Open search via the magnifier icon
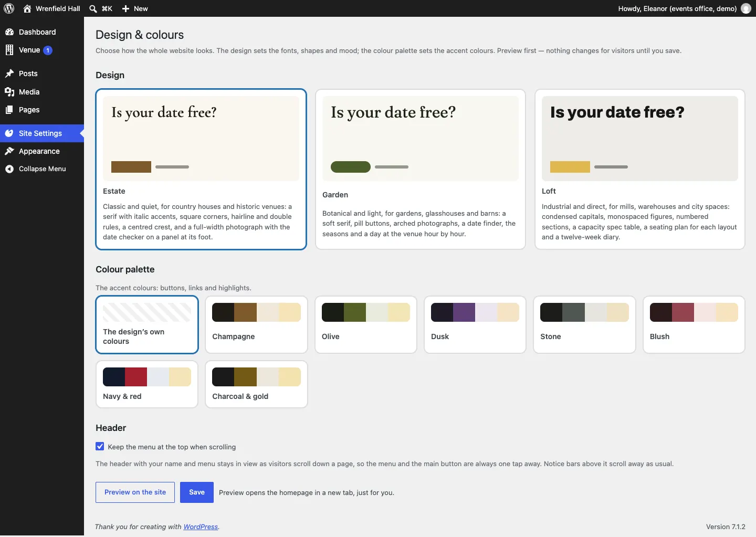The image size is (756, 537). 93,8
